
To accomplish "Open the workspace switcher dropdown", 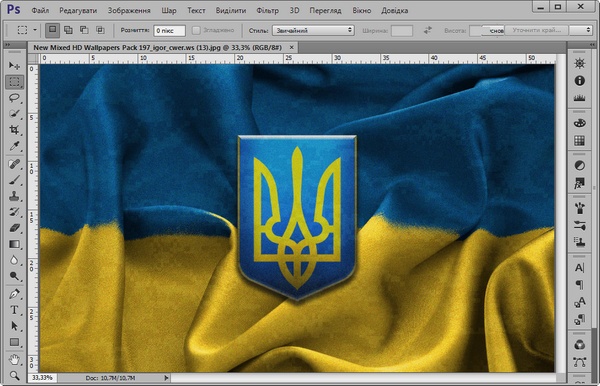I will (x=581, y=30).
